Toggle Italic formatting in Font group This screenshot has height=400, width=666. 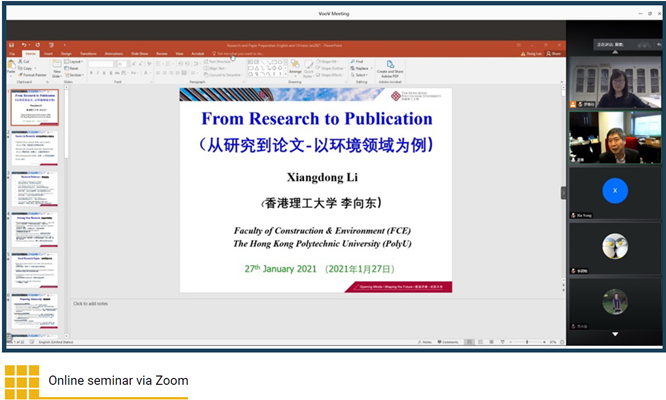(x=96, y=74)
